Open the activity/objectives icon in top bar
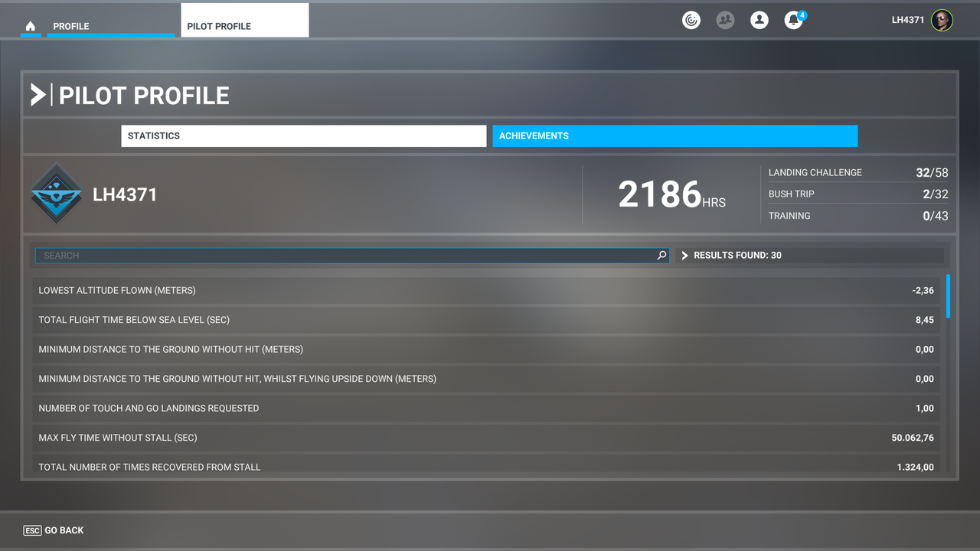980x551 pixels. coord(691,20)
